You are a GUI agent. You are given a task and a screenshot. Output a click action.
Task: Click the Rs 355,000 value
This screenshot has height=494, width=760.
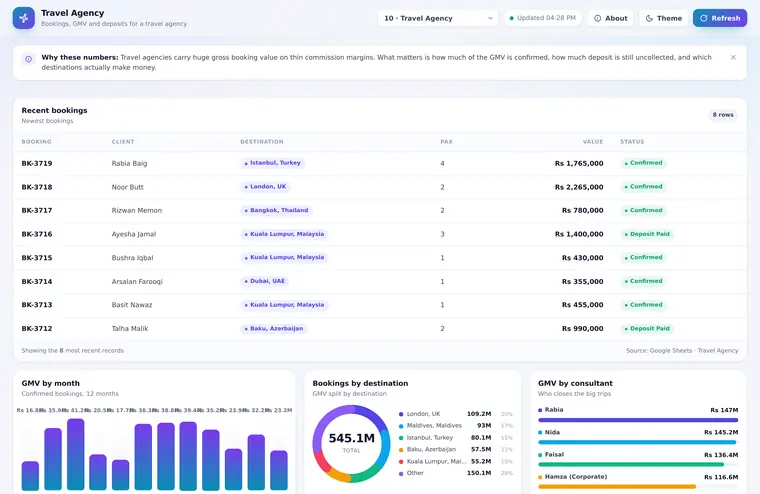tap(583, 282)
